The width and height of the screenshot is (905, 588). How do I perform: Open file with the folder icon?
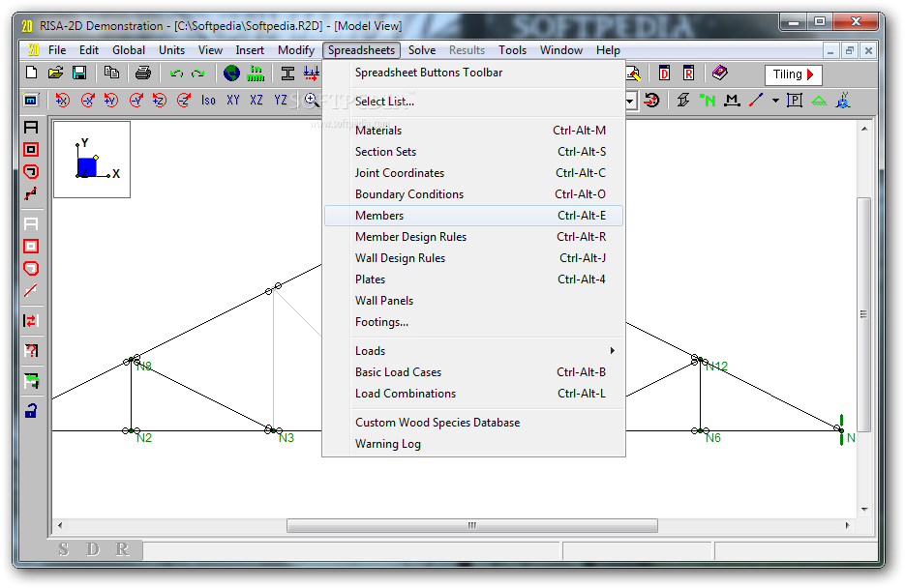pos(55,73)
